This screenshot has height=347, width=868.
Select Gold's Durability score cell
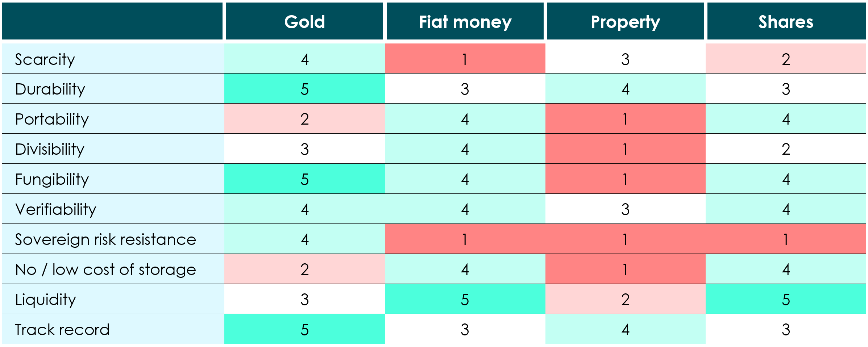(304, 89)
